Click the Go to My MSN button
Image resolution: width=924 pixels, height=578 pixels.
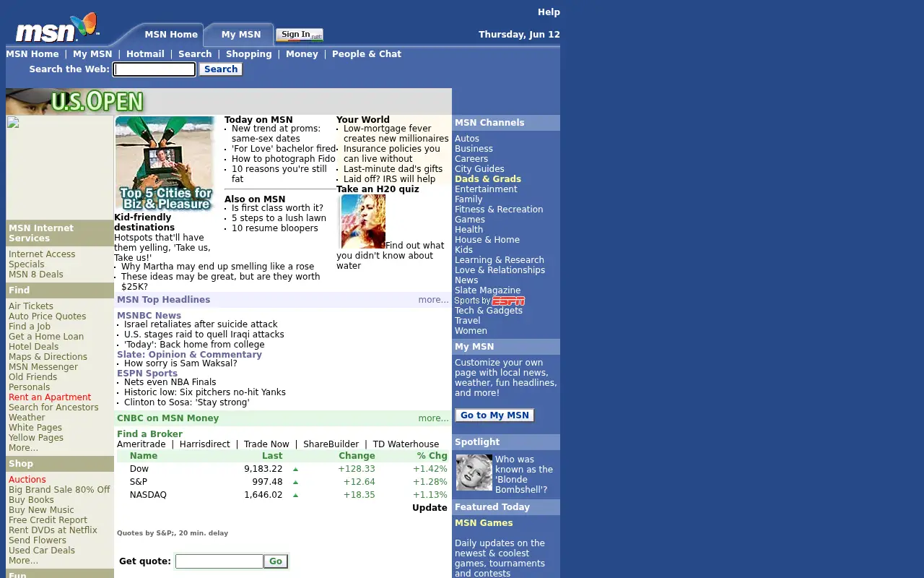494,415
